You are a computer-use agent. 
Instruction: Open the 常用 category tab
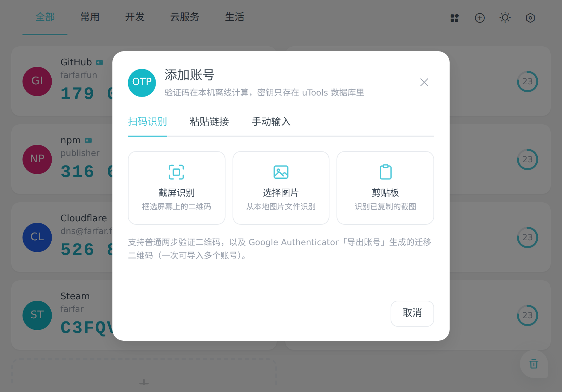coord(90,17)
